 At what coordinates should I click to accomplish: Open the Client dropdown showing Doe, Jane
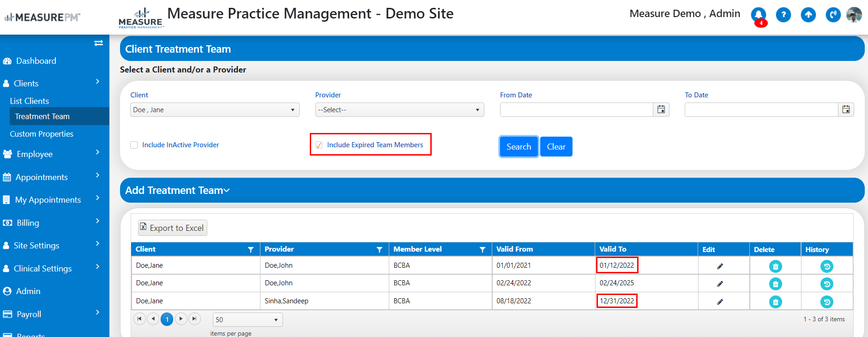click(215, 109)
